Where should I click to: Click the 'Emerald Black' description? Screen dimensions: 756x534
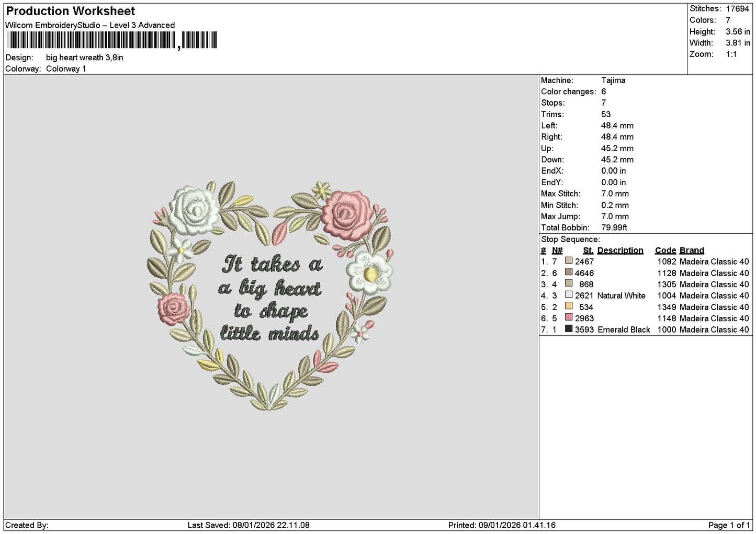tap(624, 330)
